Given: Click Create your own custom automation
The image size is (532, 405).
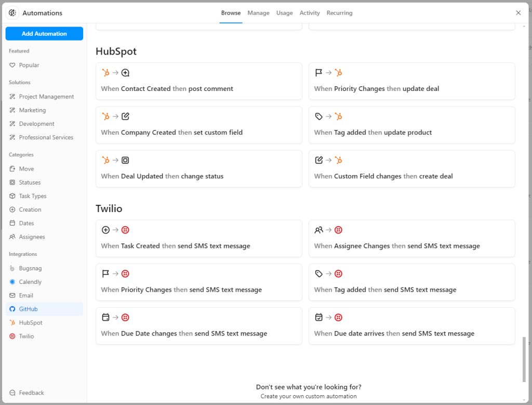Looking at the screenshot, I should coord(309,396).
